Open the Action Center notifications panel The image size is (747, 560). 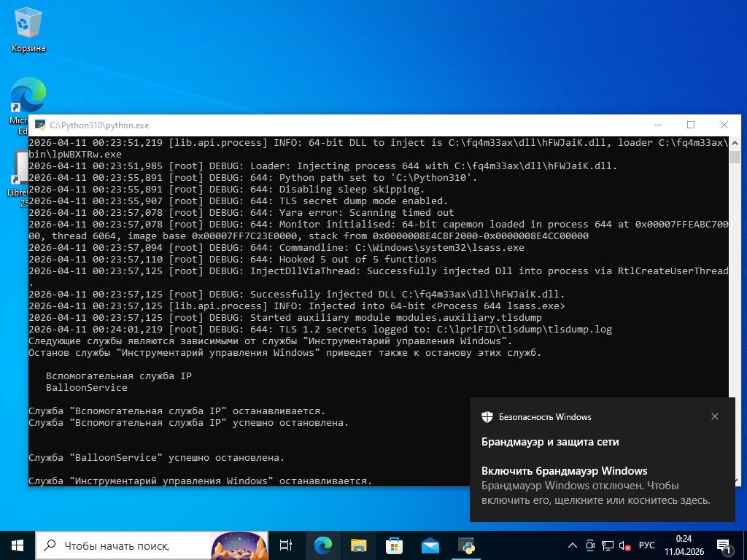(725, 545)
